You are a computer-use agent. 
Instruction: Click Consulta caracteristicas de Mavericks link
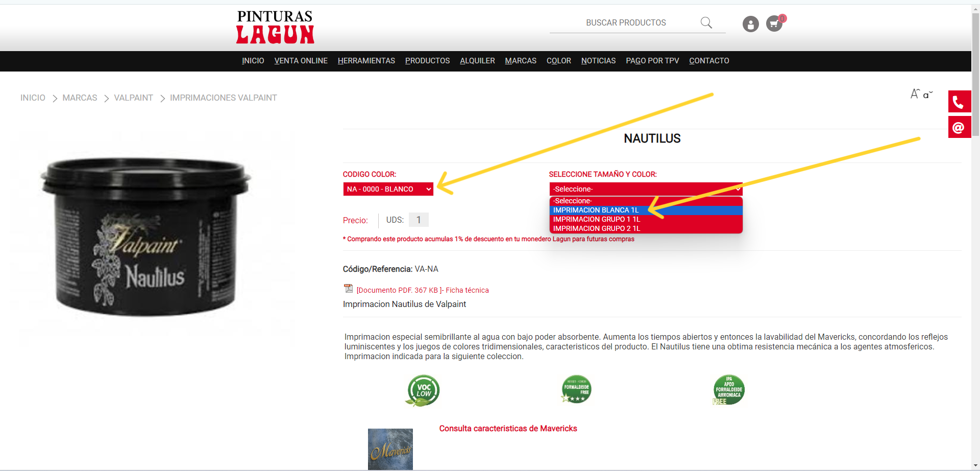coord(508,429)
